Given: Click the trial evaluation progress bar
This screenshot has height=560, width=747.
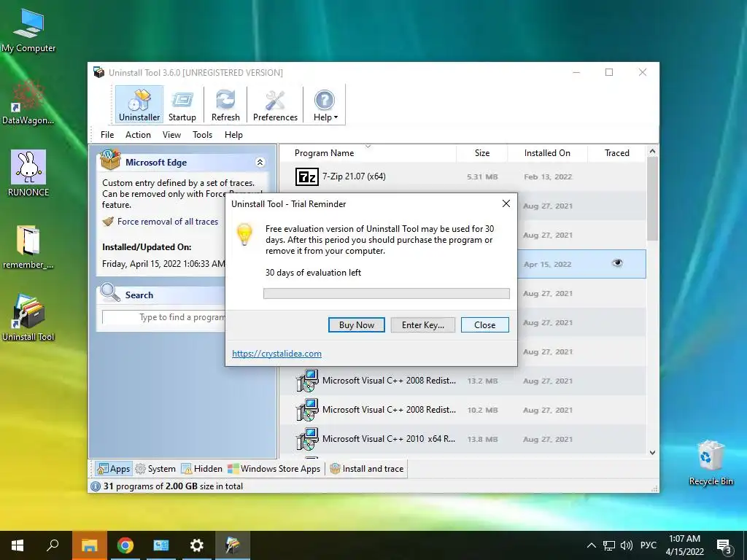Looking at the screenshot, I should [387, 293].
